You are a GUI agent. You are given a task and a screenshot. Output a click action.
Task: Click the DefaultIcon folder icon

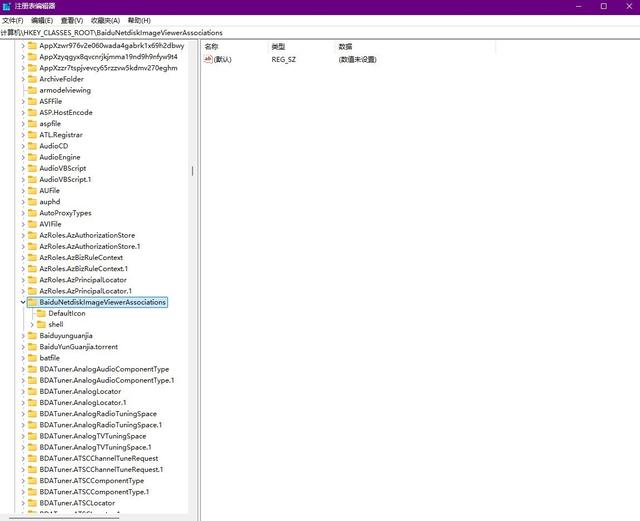click(41, 313)
